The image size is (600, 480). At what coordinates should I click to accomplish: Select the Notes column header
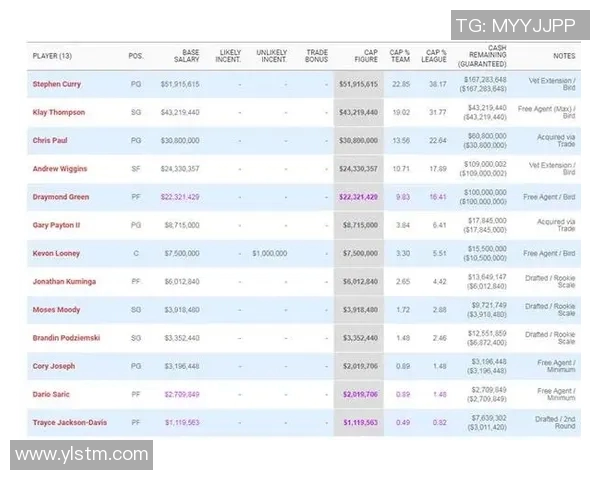[564, 56]
